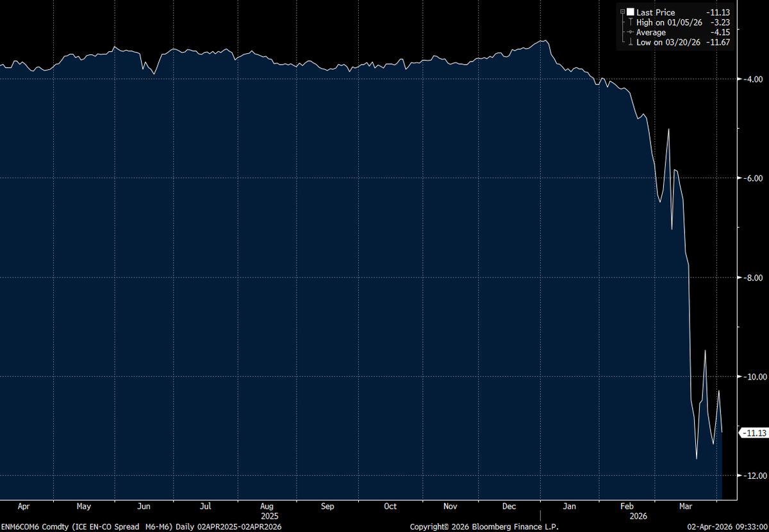Click the 'Apr' x-axis month label
This screenshot has width=769, height=532.
(24, 506)
